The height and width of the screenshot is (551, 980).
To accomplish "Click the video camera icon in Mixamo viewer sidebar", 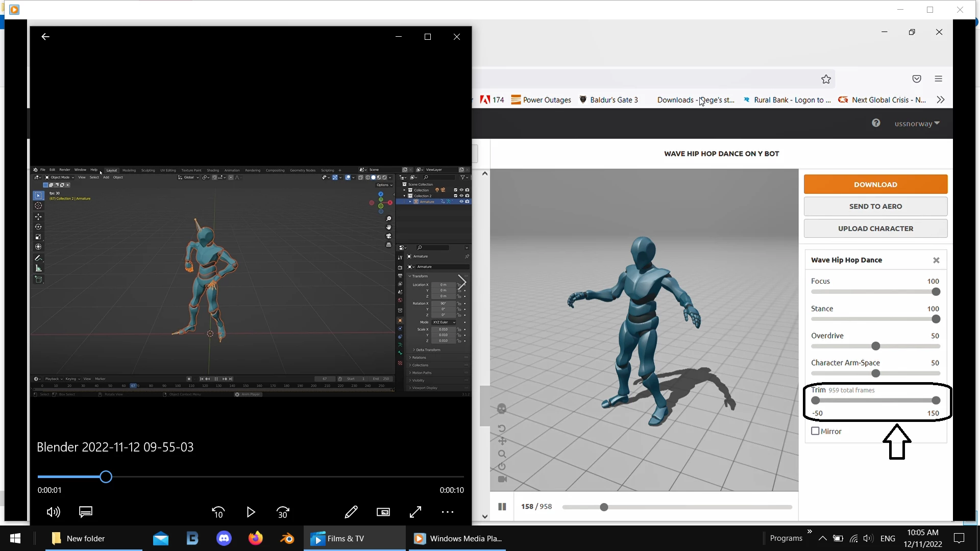I will [x=502, y=479].
